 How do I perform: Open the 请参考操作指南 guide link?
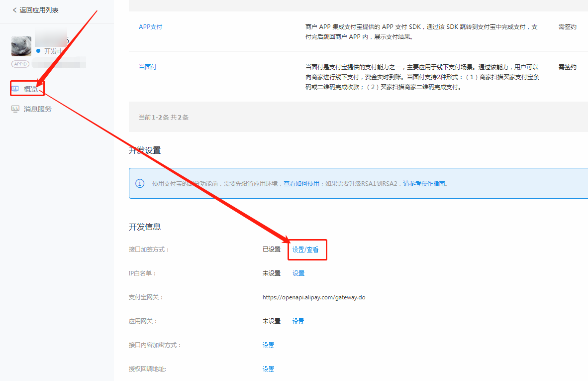click(424, 183)
